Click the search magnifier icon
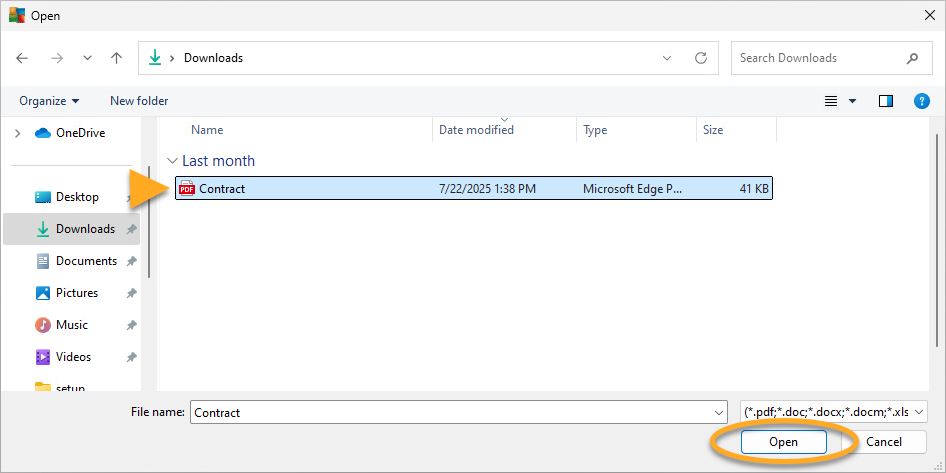Screen dimensions: 946x473 912,58
